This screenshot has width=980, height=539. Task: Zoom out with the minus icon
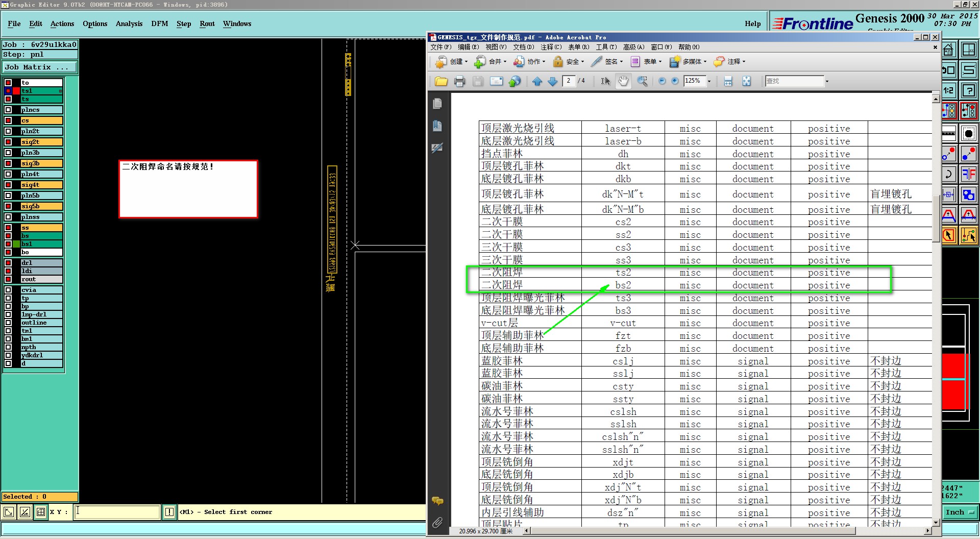pos(662,81)
